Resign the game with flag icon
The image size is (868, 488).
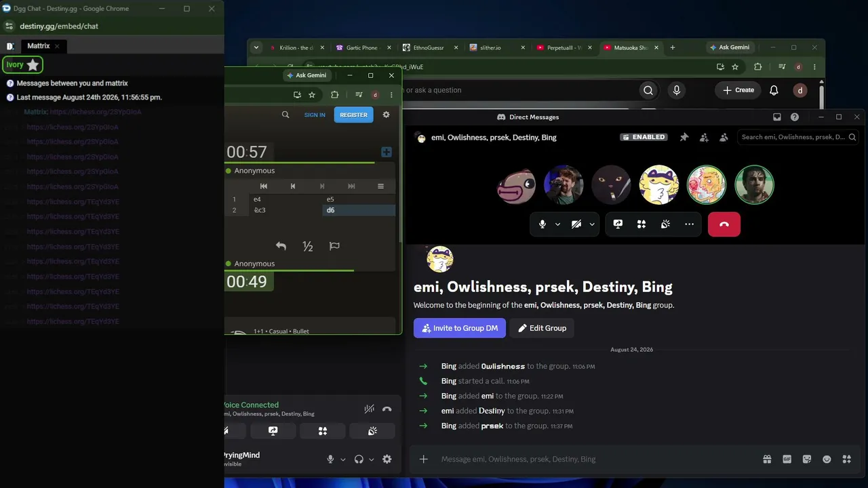(x=334, y=246)
